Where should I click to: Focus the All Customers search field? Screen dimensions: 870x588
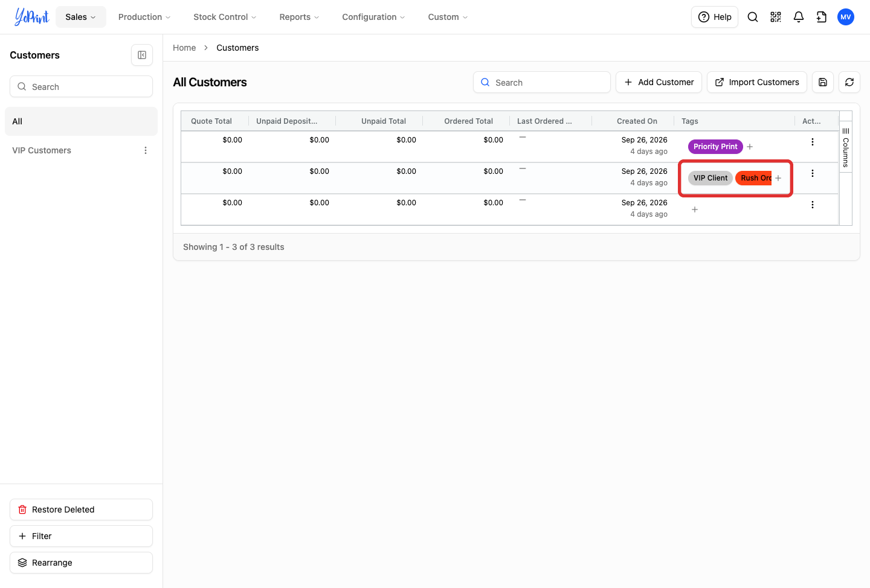pos(542,82)
